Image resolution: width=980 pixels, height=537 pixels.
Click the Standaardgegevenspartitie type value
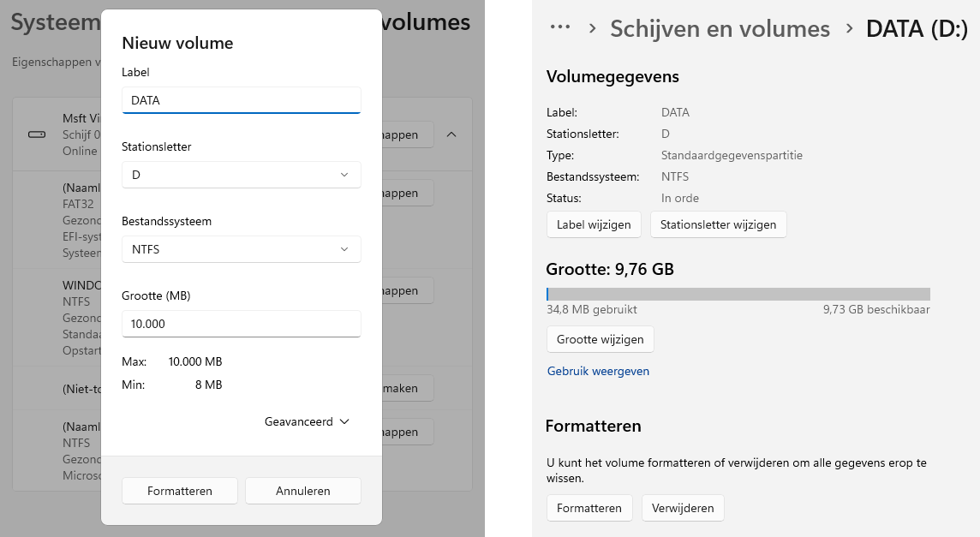click(x=732, y=155)
